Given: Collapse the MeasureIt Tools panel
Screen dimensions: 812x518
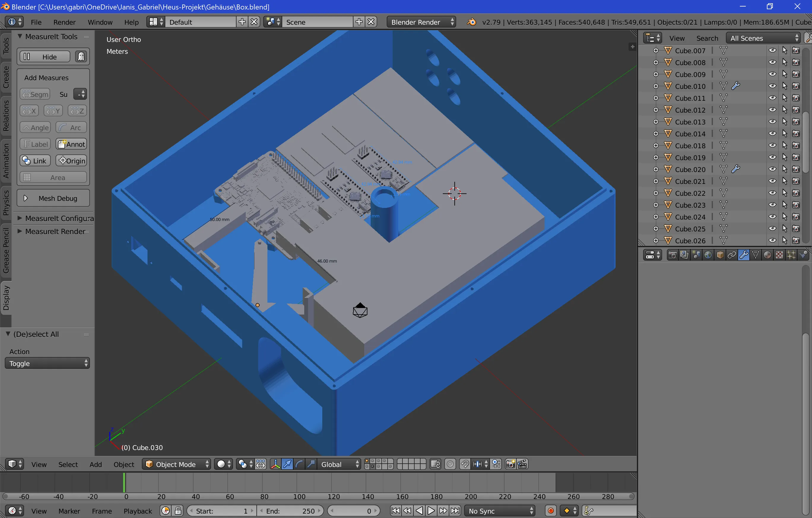Looking at the screenshot, I should click(x=20, y=37).
